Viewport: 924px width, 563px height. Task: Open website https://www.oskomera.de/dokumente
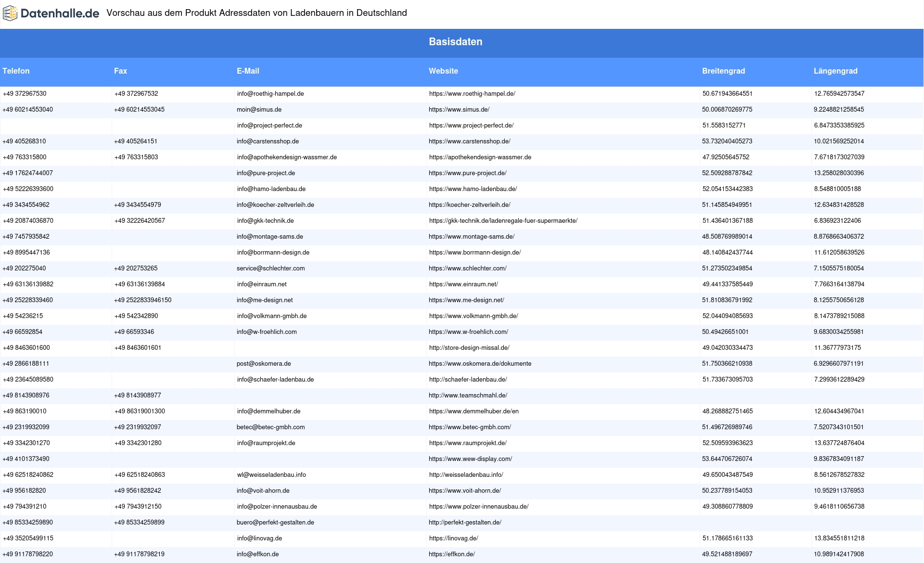480,364
